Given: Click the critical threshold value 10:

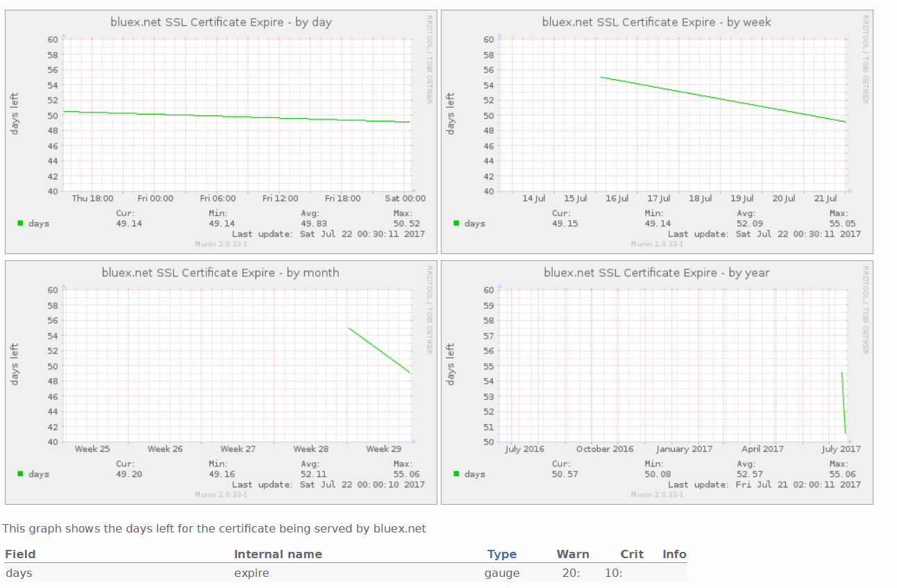Looking at the screenshot, I should click(x=613, y=573).
